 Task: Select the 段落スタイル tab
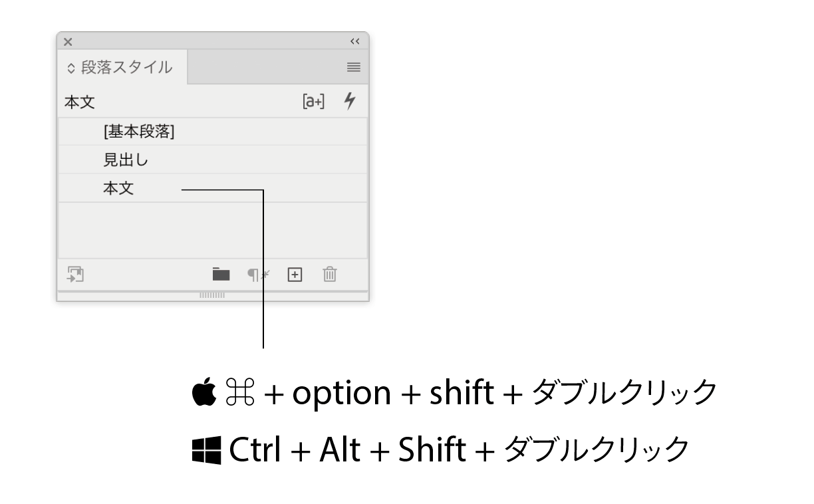[122, 67]
